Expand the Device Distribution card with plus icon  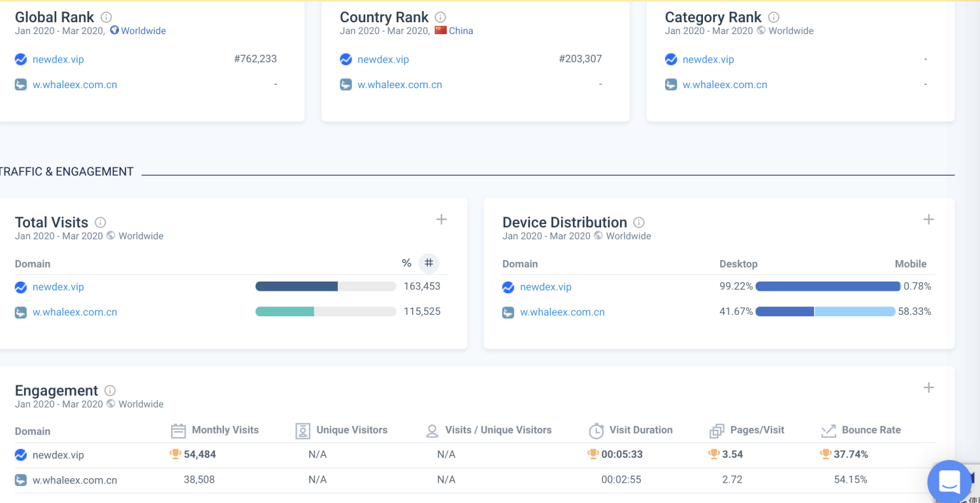coord(928,219)
